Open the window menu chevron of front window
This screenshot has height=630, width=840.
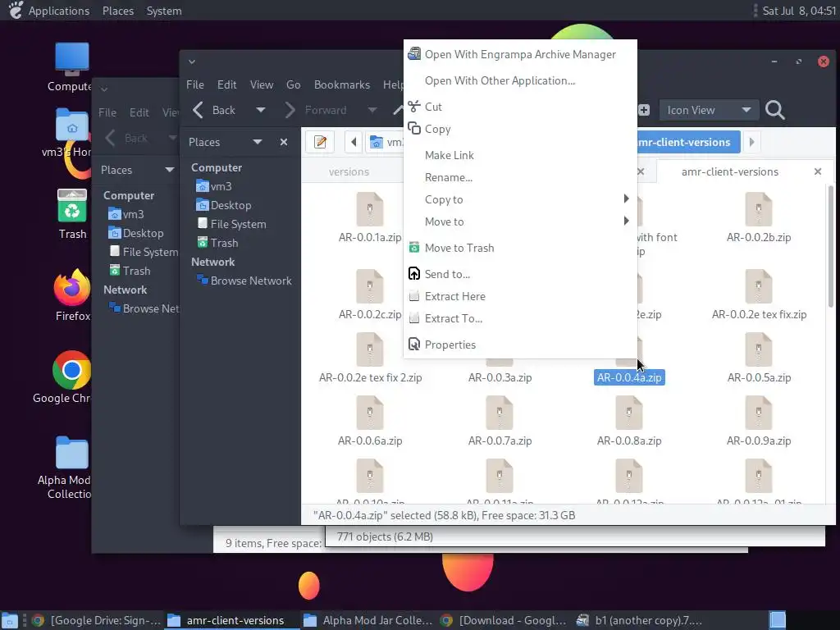tap(192, 62)
